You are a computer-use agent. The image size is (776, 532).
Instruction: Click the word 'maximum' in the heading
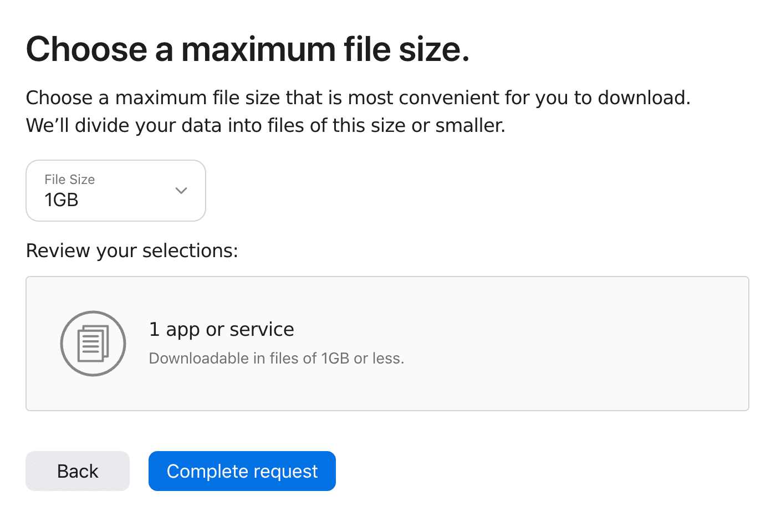click(258, 49)
